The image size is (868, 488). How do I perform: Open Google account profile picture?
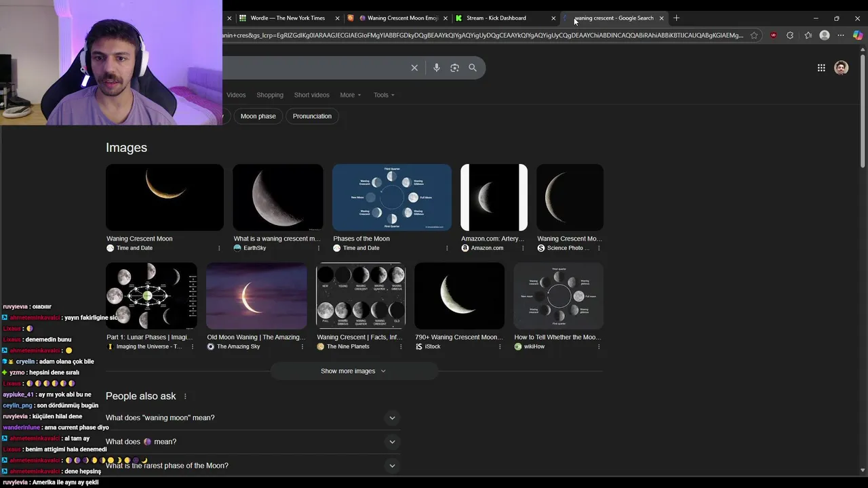(x=842, y=68)
